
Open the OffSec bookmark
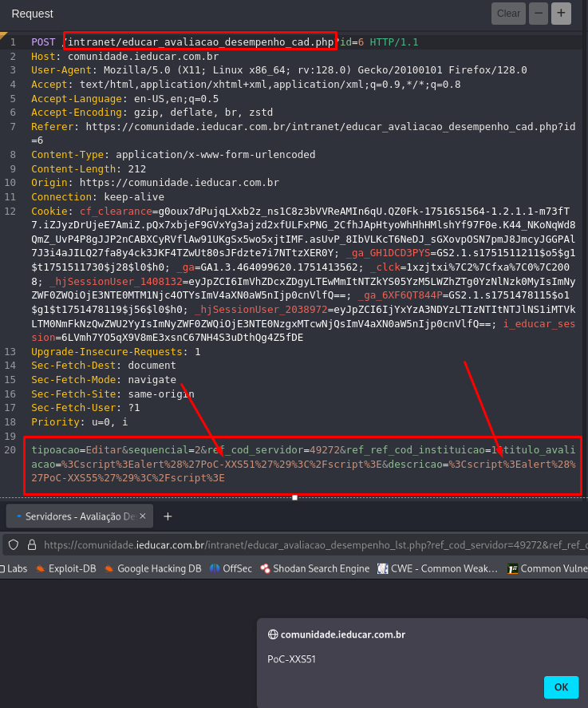coord(231,568)
